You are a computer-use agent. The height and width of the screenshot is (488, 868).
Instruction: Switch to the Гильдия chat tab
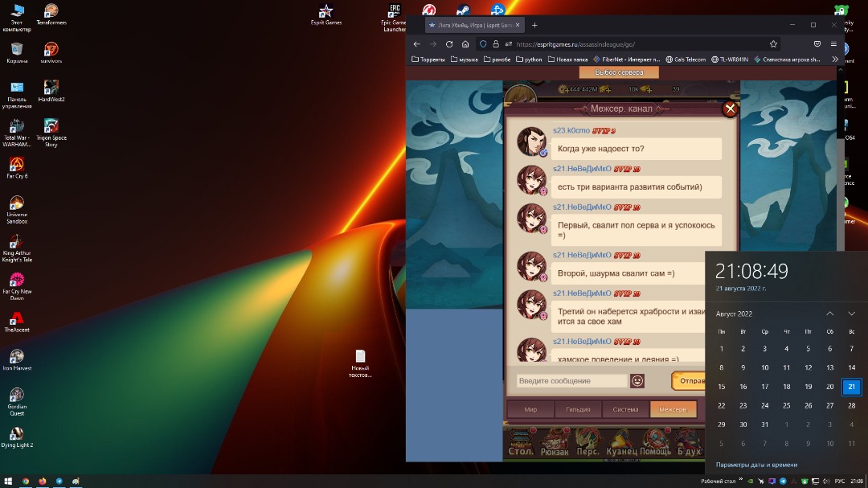coord(578,409)
